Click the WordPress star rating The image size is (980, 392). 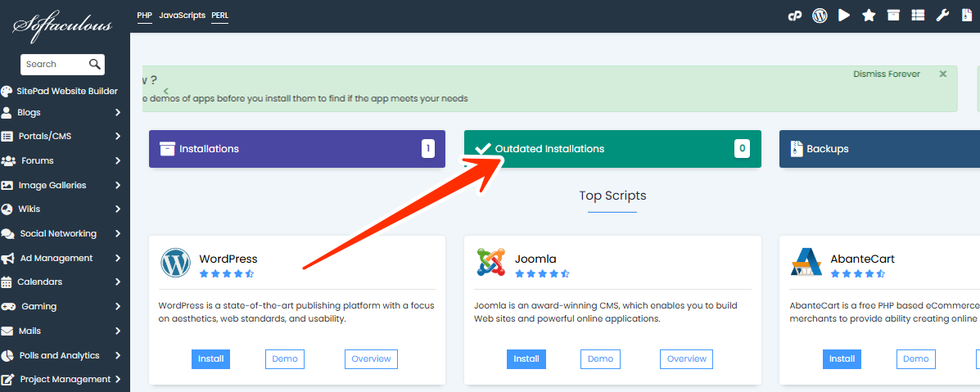pyautogui.click(x=226, y=274)
